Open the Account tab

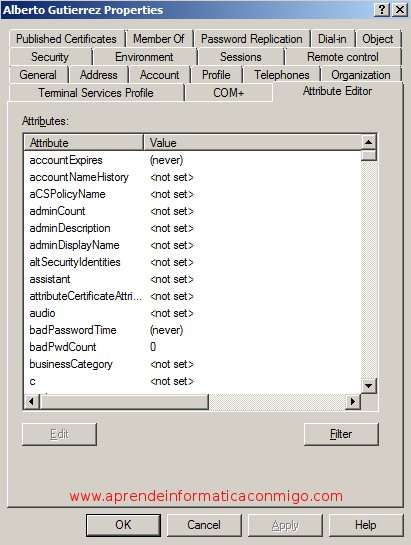[x=160, y=75]
